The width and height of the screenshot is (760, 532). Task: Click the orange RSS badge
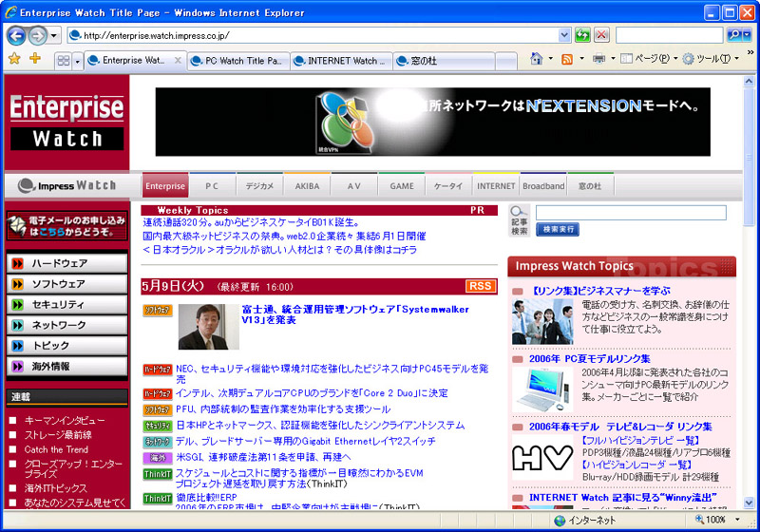coord(481,286)
